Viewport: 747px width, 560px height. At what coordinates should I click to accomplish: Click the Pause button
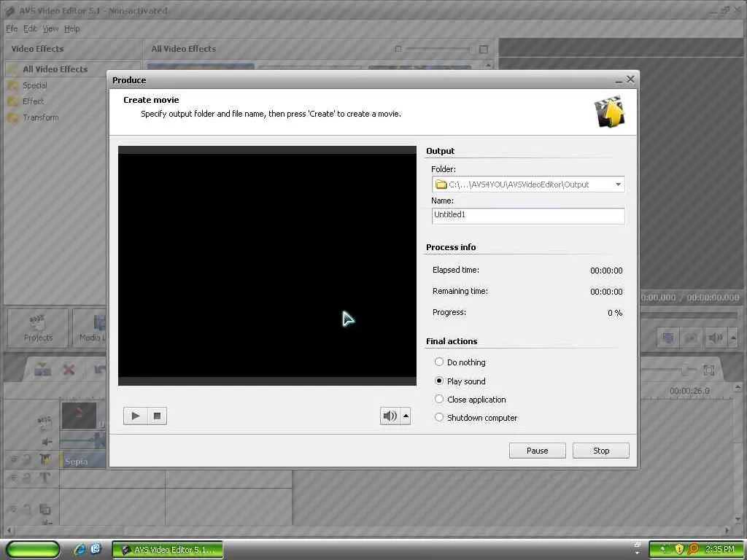coord(537,451)
